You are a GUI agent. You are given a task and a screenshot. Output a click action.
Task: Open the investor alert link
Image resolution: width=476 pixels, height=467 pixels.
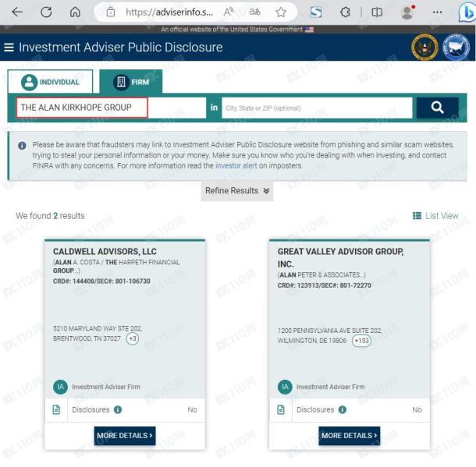click(x=236, y=165)
